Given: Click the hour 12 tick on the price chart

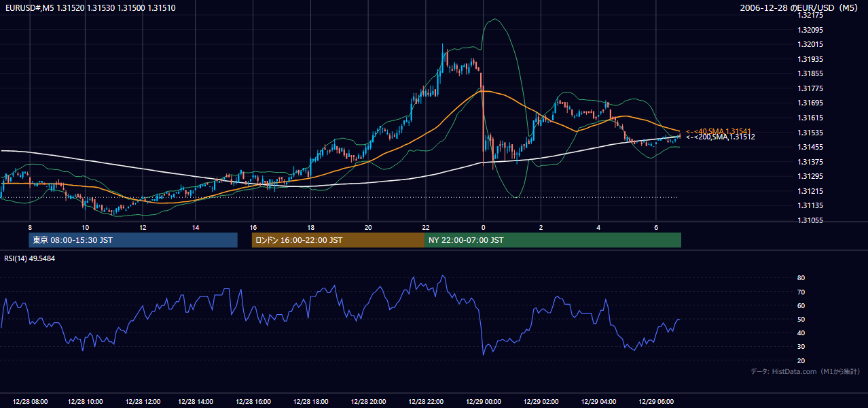Looking at the screenshot, I should pos(143,227).
